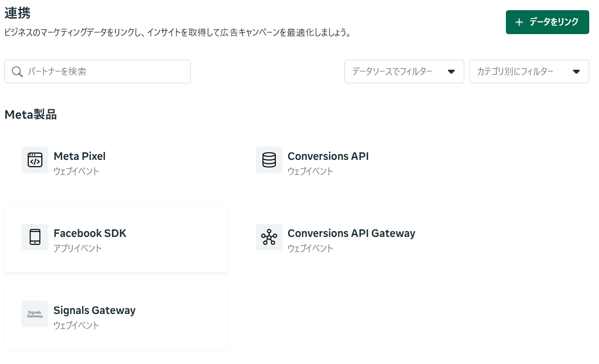Viewport: 599px width, 364px height.
Task: Click the plus icon on データをリンク
Action: [519, 22]
